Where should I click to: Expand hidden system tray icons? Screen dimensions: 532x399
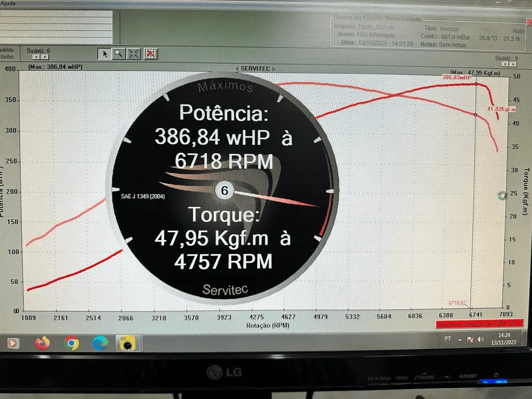459,339
